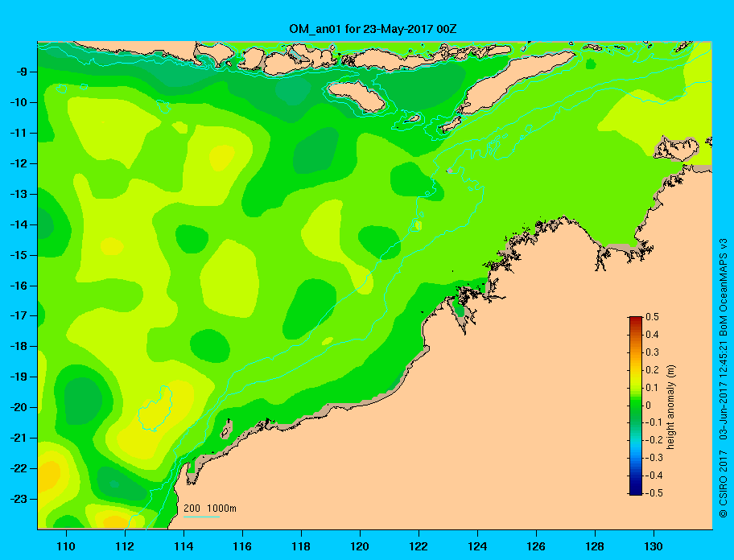Click latitude axis label -18

point(18,346)
